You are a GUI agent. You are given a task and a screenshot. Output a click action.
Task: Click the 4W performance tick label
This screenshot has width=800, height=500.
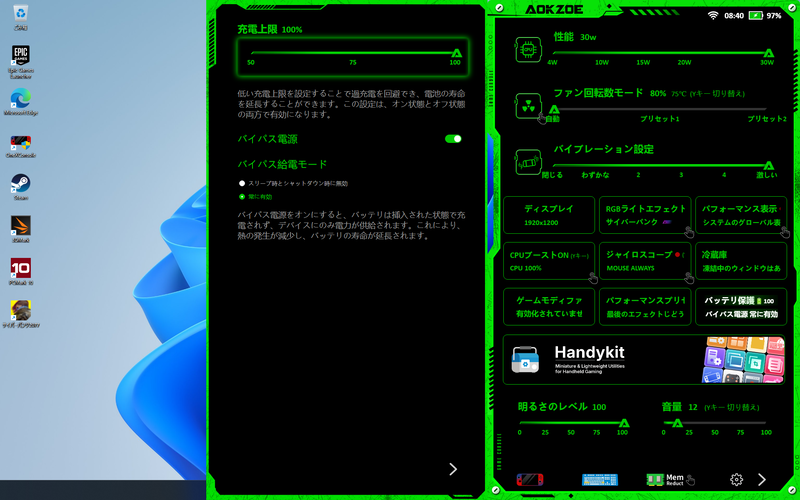[x=552, y=63]
